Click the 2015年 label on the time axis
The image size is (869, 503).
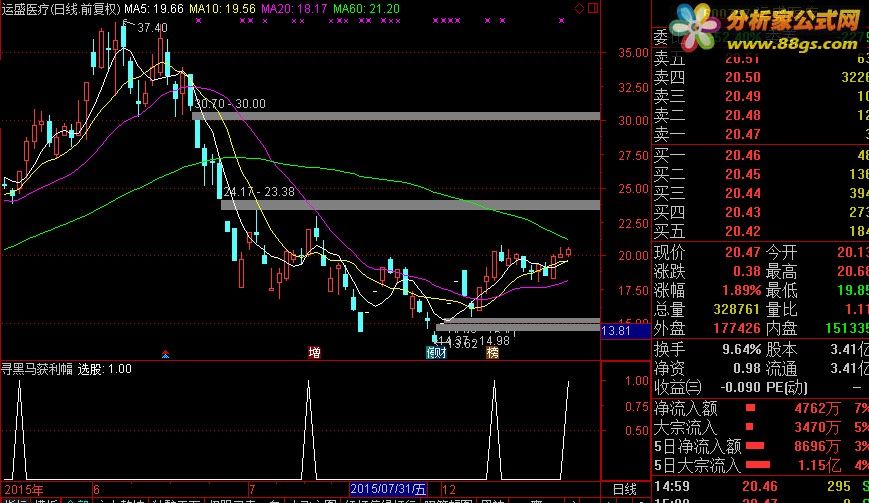24,490
